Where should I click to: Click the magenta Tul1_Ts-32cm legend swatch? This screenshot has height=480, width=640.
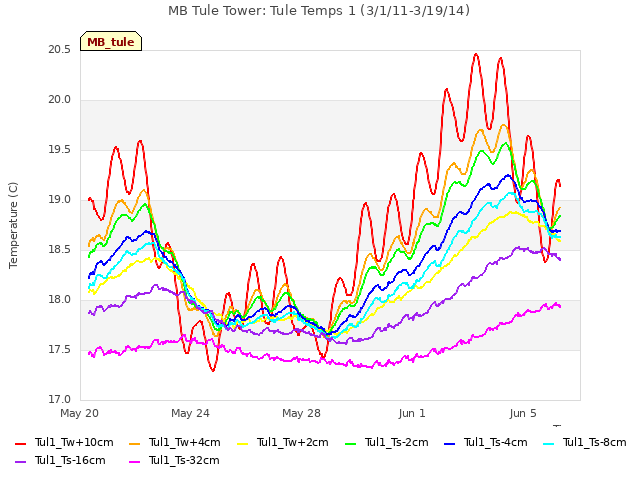pyautogui.click(x=134, y=461)
